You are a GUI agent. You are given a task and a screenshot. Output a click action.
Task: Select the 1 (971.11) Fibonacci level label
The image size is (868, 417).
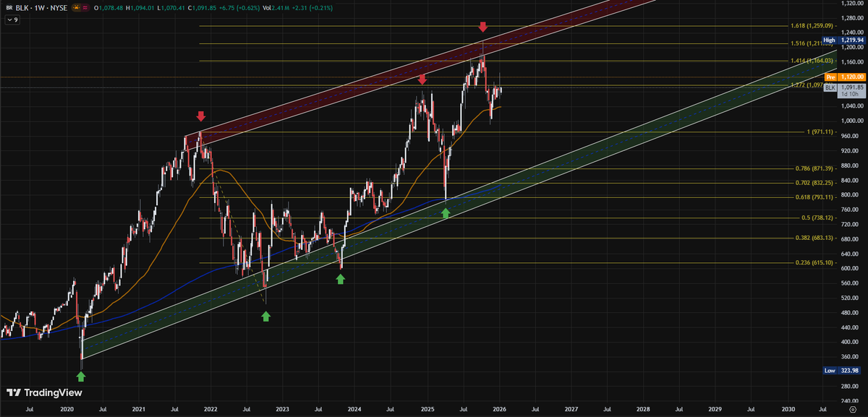click(x=819, y=132)
